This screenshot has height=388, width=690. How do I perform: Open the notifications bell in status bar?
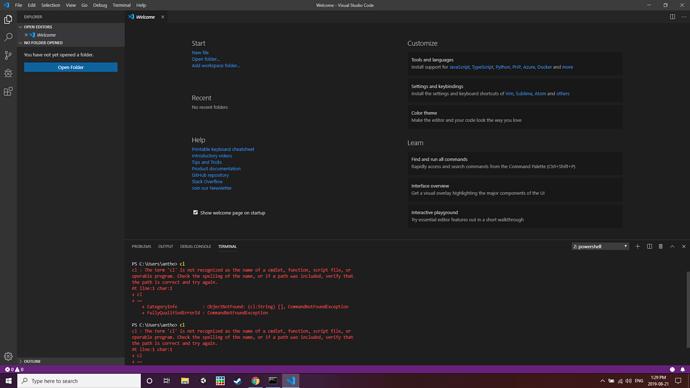[x=683, y=370]
